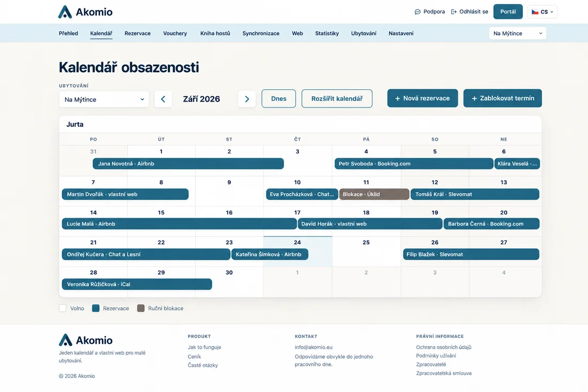This screenshot has width=588, height=392.
Task: Click the Ruční blokace legend swatch
Action: click(x=141, y=309)
